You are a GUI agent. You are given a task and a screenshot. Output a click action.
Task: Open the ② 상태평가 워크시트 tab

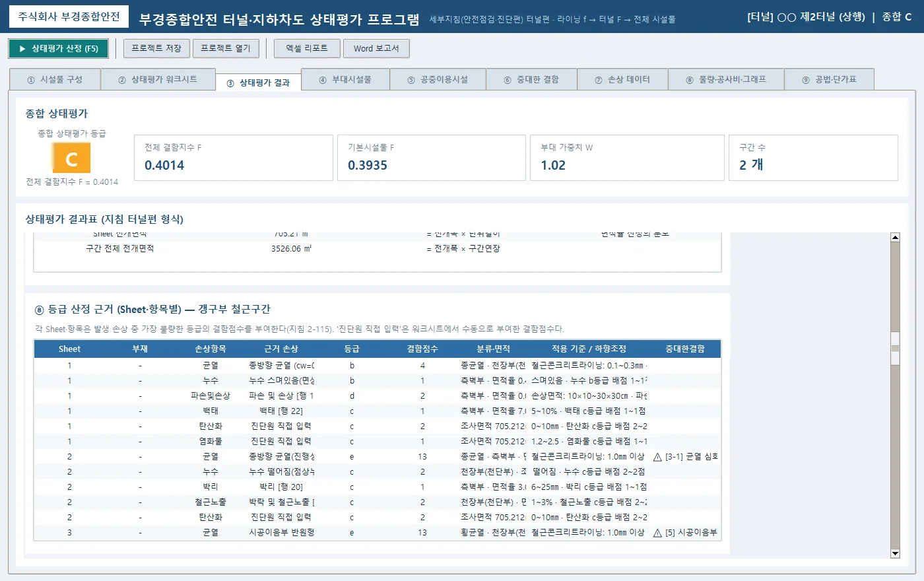tap(158, 79)
